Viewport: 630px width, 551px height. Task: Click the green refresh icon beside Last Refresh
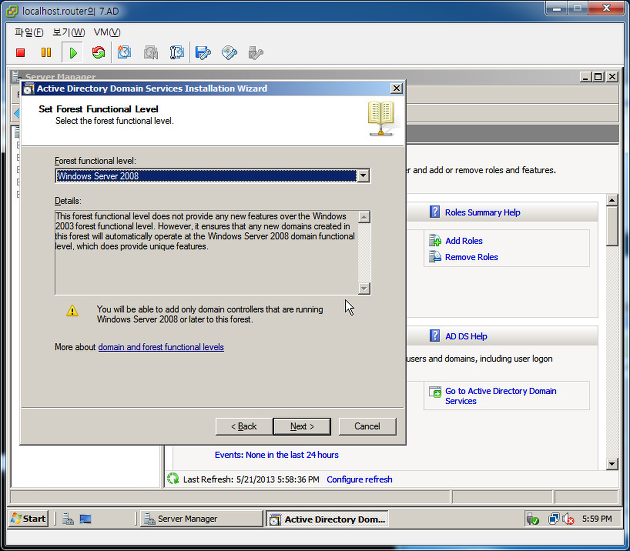173,479
